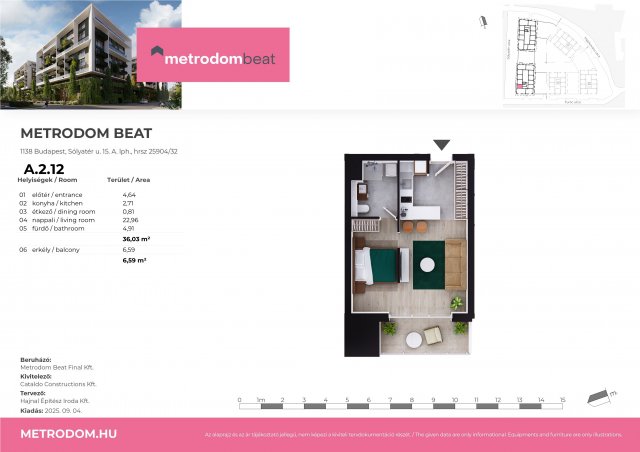This screenshot has height=452, width=640.
Task: Select the round table on the balcony
Action: coord(414,340)
